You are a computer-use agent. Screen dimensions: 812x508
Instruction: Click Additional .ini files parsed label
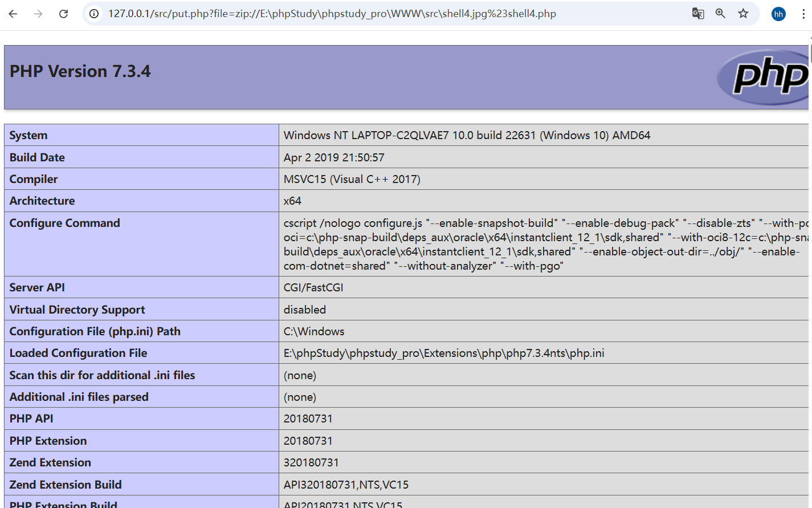[x=79, y=397]
